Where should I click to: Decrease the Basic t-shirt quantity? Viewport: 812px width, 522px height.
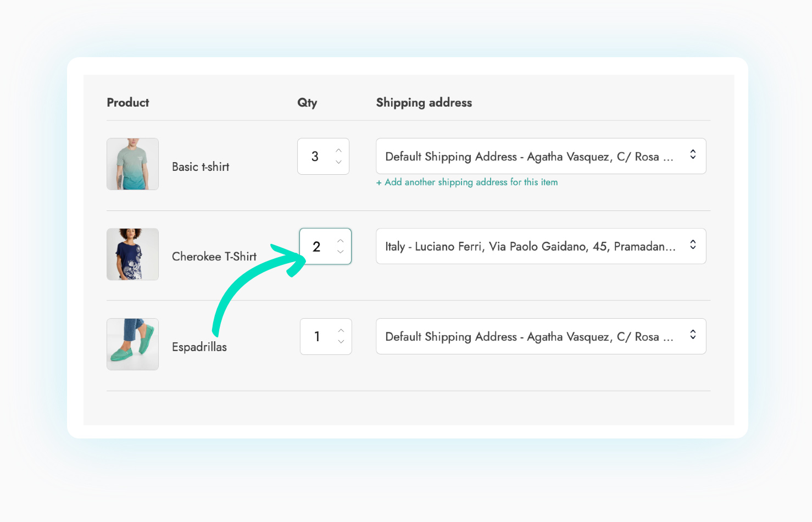pyautogui.click(x=339, y=163)
